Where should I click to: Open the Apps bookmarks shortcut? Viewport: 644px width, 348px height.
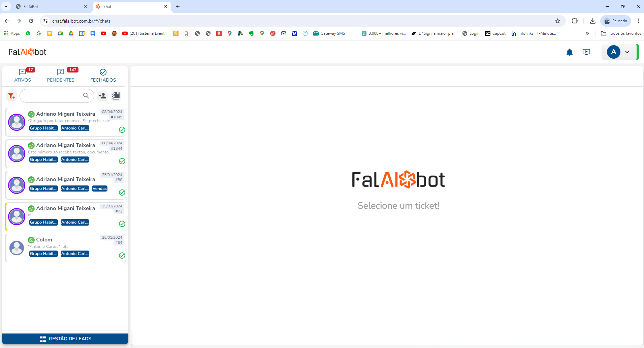(x=12, y=33)
